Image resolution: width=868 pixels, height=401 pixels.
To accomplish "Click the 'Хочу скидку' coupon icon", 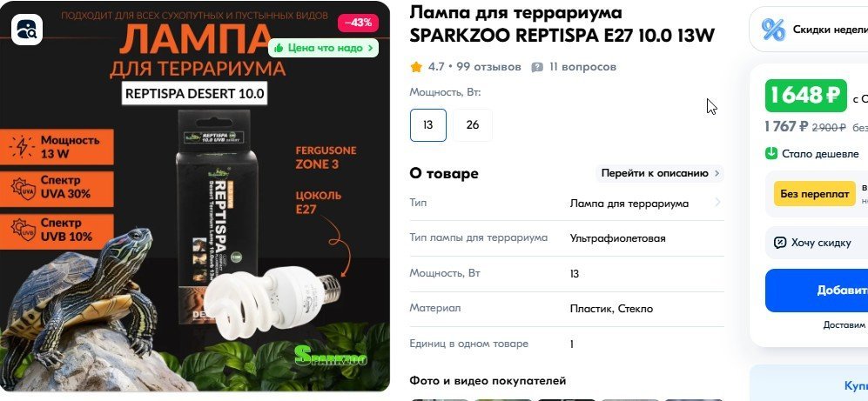I will coord(780,243).
